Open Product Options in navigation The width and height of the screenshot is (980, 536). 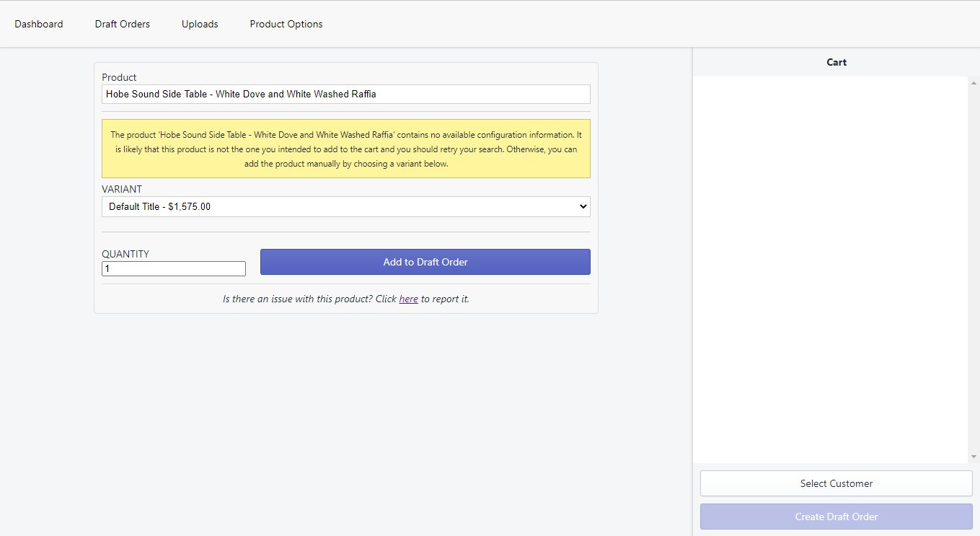286,24
